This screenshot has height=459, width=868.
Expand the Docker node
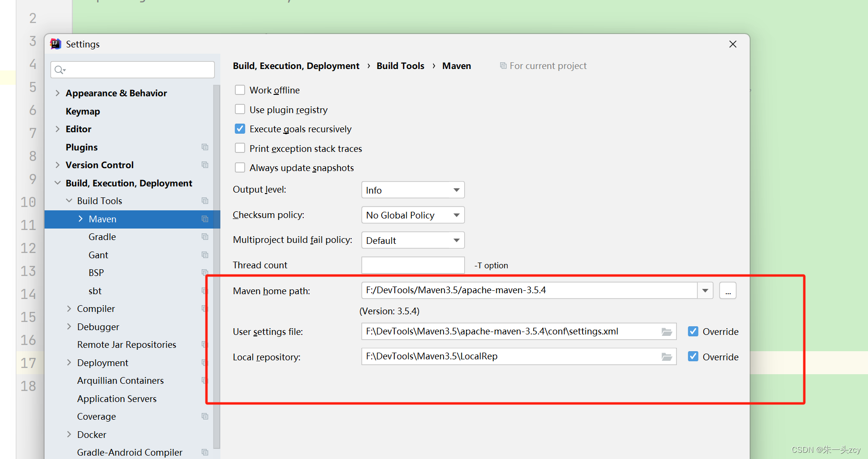[x=69, y=435]
